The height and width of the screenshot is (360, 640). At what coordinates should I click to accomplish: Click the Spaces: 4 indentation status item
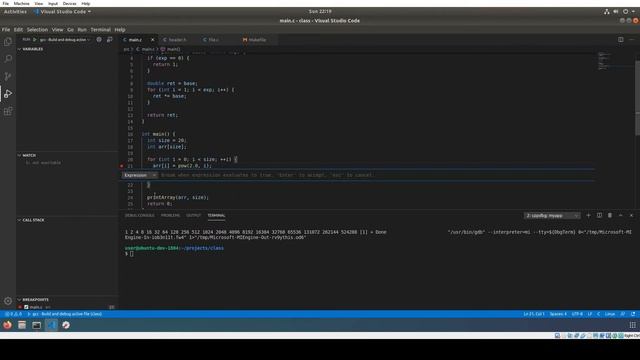tap(558, 314)
